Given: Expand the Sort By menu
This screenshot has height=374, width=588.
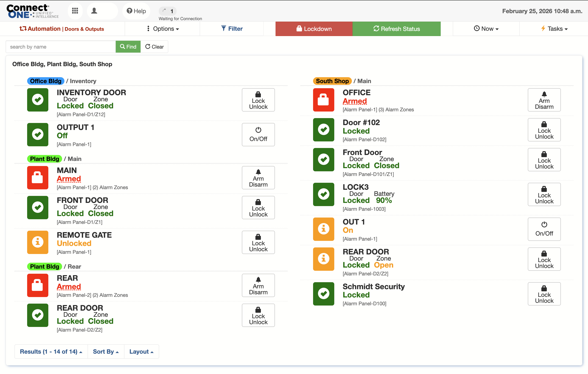Looking at the screenshot, I should point(106,352).
